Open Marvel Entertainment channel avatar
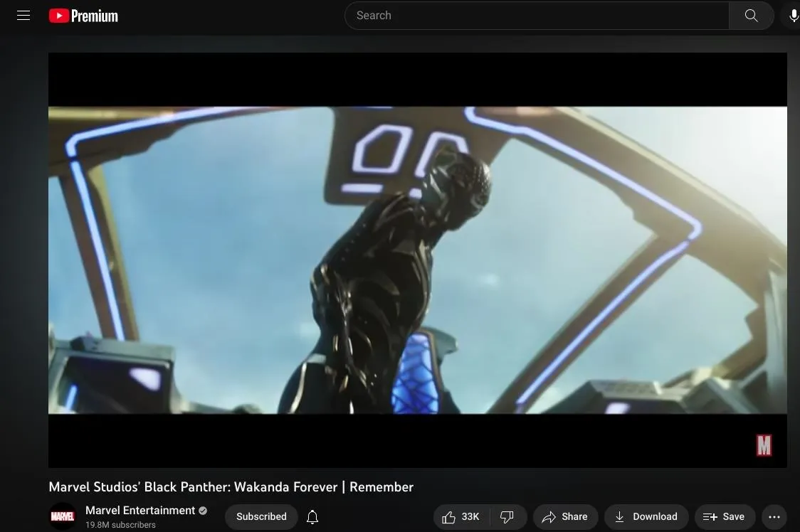The width and height of the screenshot is (800, 532). tap(62, 516)
